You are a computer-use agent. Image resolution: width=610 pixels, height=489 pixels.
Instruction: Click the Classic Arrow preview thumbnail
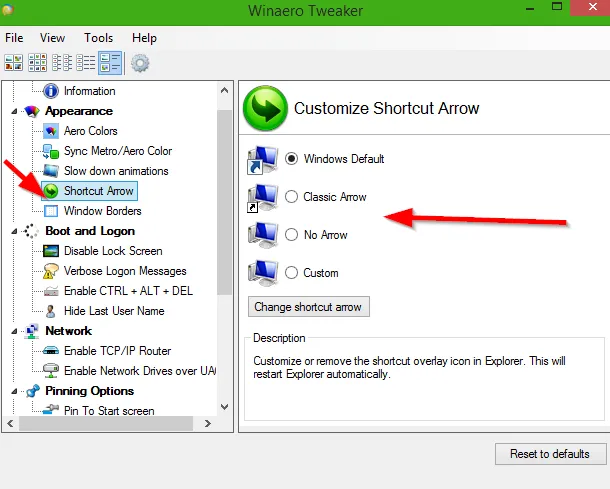pos(263,198)
